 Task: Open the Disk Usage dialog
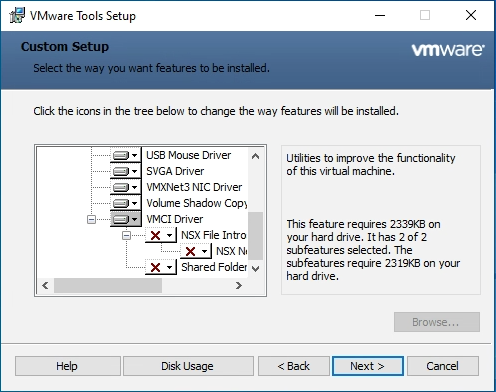(x=188, y=366)
